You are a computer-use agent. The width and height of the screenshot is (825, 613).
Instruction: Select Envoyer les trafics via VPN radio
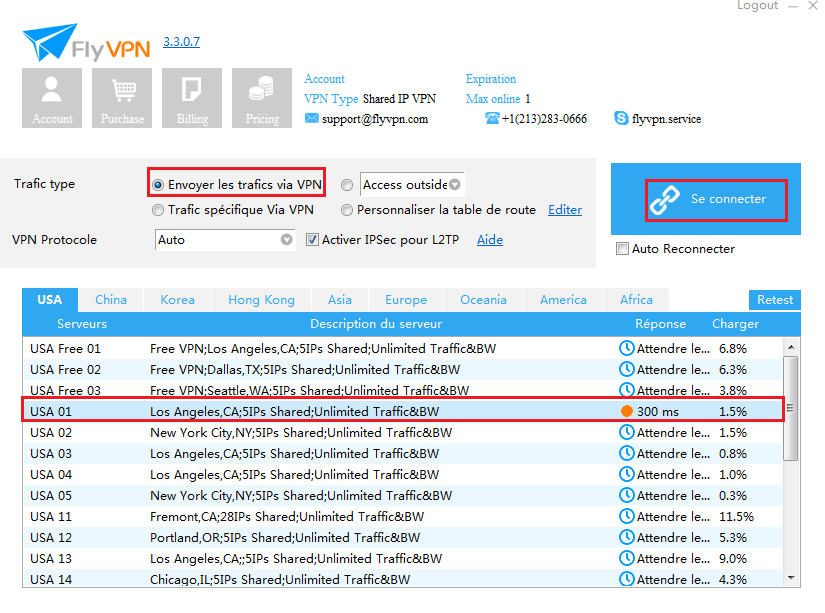point(157,185)
